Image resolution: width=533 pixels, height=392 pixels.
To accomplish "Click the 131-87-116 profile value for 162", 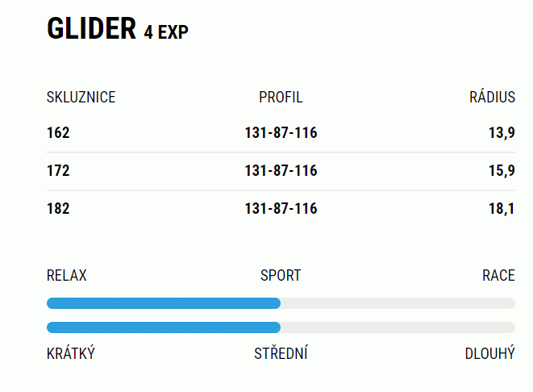I will [281, 132].
